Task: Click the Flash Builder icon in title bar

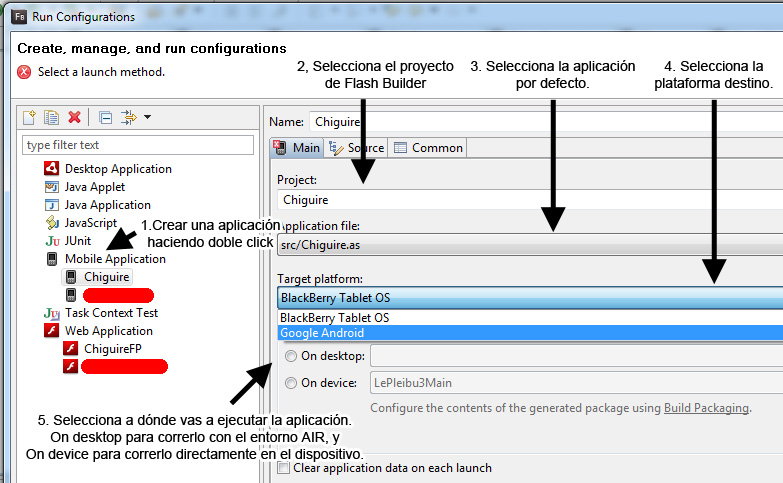Action: coord(19,16)
